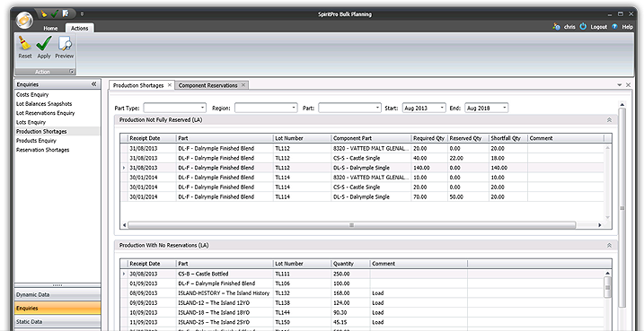Screen dimensions: 644x331
Task: Sort by Shortfall Qty column header
Action: point(508,138)
